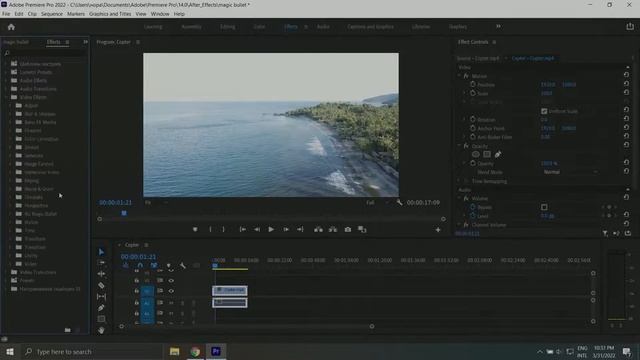Toggle animation stopwatch for Anchor Point
The width and height of the screenshot is (640, 360).
click(473, 128)
